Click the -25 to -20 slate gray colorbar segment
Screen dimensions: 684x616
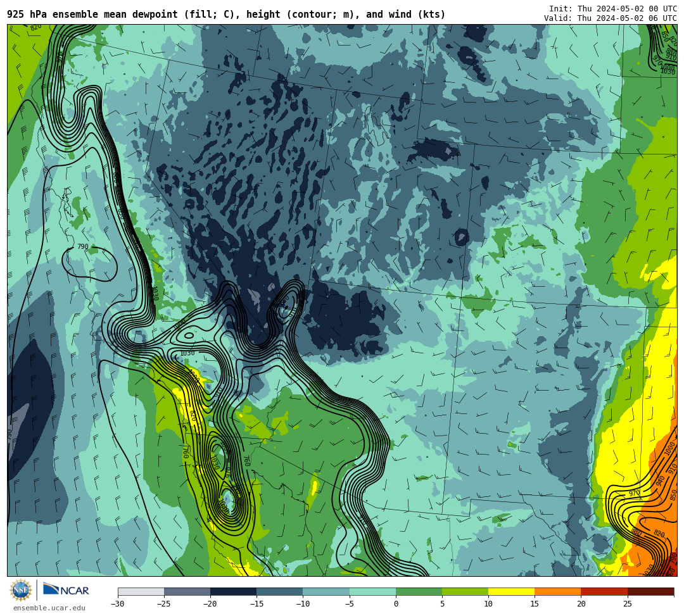187,591
